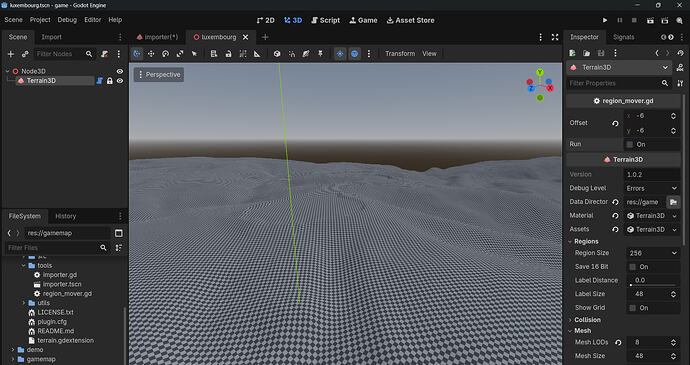The height and width of the screenshot is (365, 690).
Task: Load an existing resource in Inspector
Action: (x=587, y=53)
